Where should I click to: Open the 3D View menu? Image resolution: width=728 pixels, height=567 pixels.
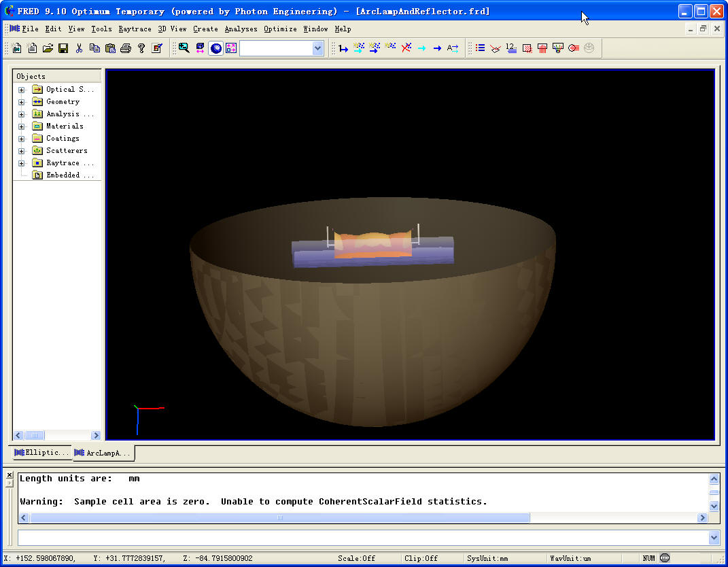click(x=172, y=29)
